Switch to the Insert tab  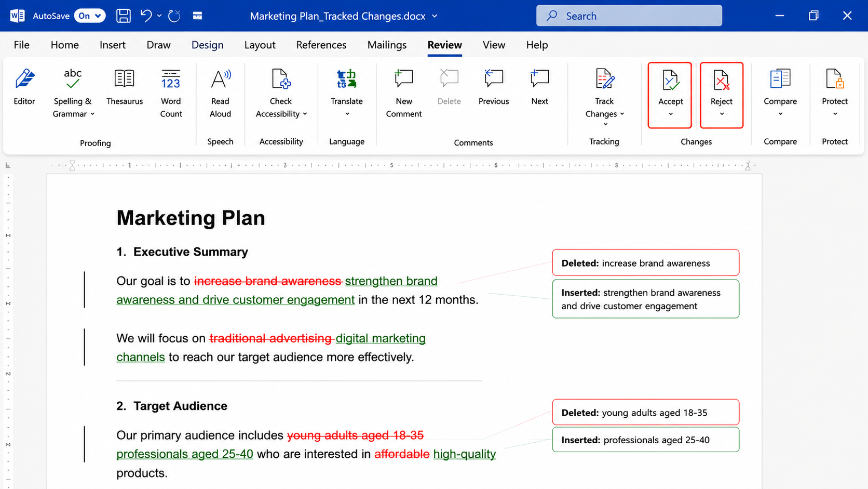pyautogui.click(x=113, y=45)
